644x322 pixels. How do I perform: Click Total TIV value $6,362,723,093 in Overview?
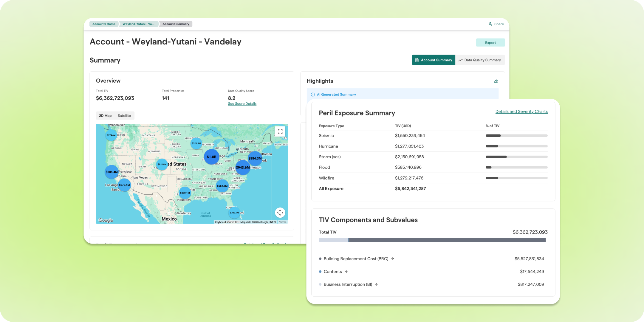(115, 98)
